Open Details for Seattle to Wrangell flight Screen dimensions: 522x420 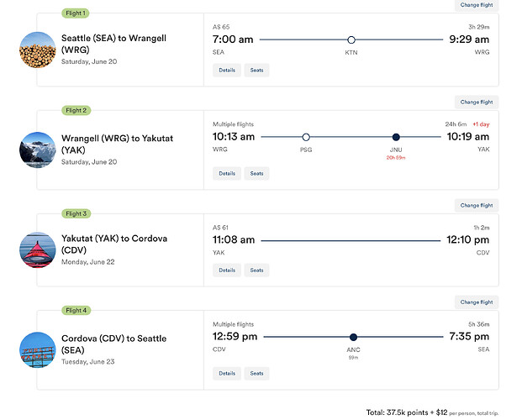[x=227, y=71]
